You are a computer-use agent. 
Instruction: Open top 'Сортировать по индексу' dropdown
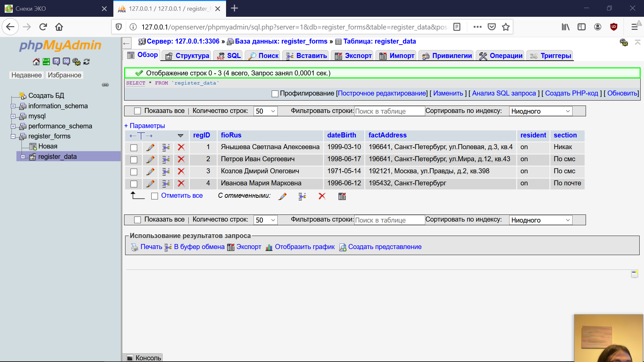pyautogui.click(x=541, y=111)
